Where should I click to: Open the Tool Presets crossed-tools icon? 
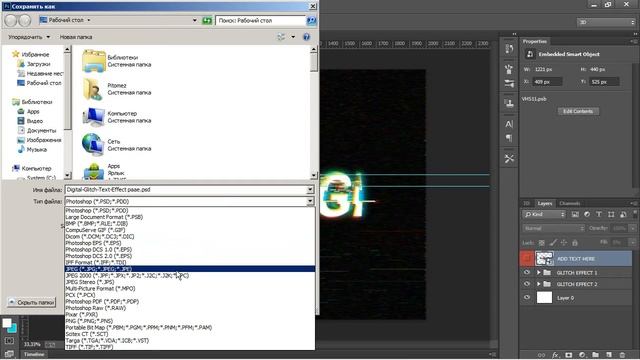pos(509,158)
